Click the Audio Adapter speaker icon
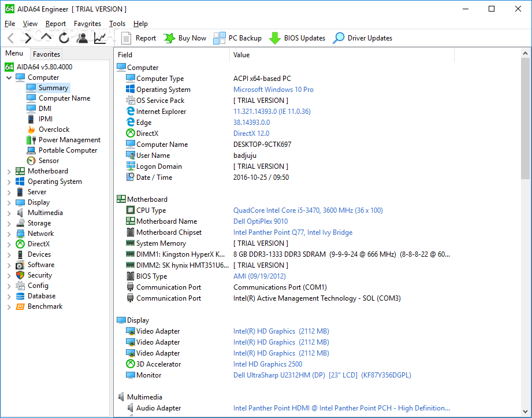 (x=131, y=408)
